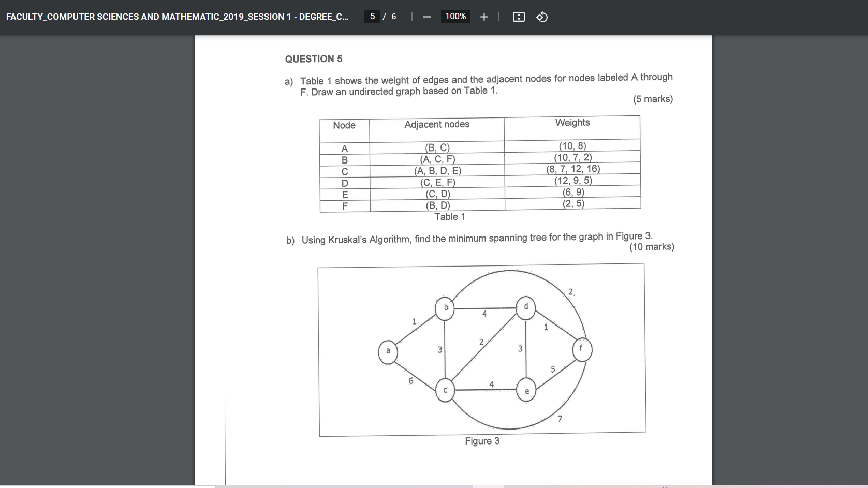This screenshot has height=488, width=868.
Task: Click the fit-to-page toggle to switch view mode
Action: point(519,16)
